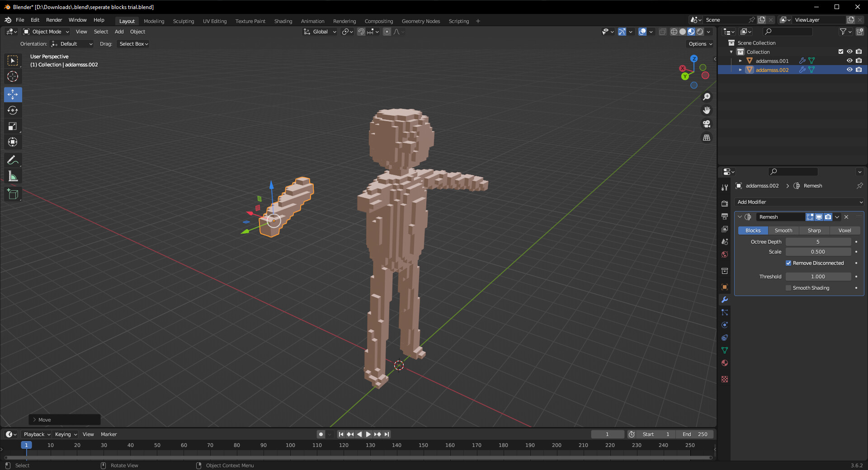
Task: Set Remesh mode to Sharp
Action: 814,230
